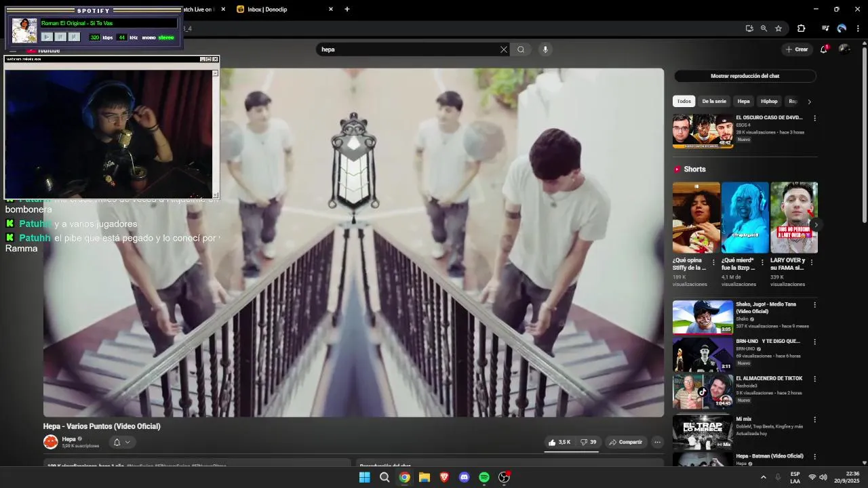Open the Windows Start menu

click(364, 477)
